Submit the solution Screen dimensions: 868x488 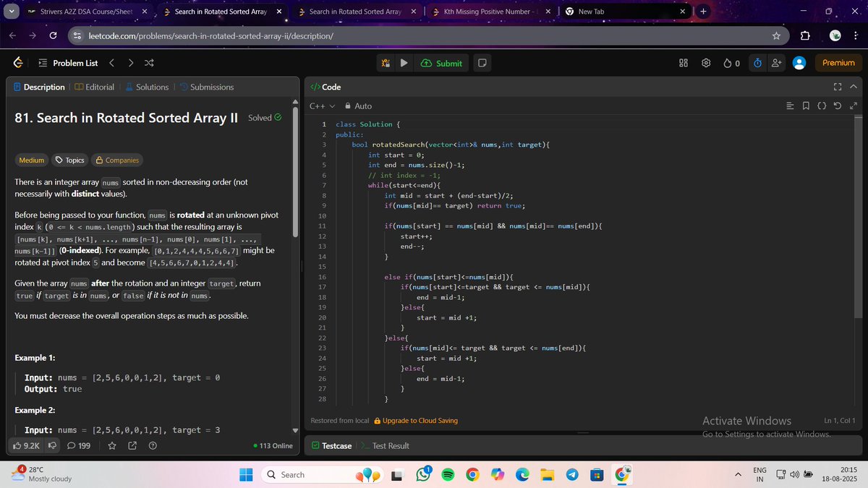tap(441, 63)
